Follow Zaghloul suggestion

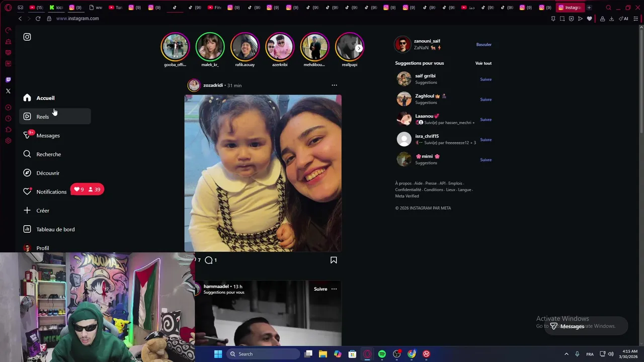pyautogui.click(x=486, y=100)
